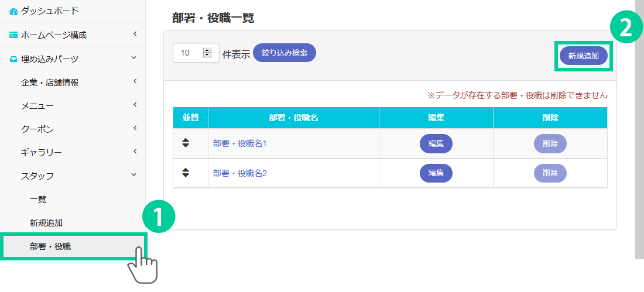Click the items-per-page number stepper
Viewport: 644px width, 292px height.
click(x=207, y=53)
